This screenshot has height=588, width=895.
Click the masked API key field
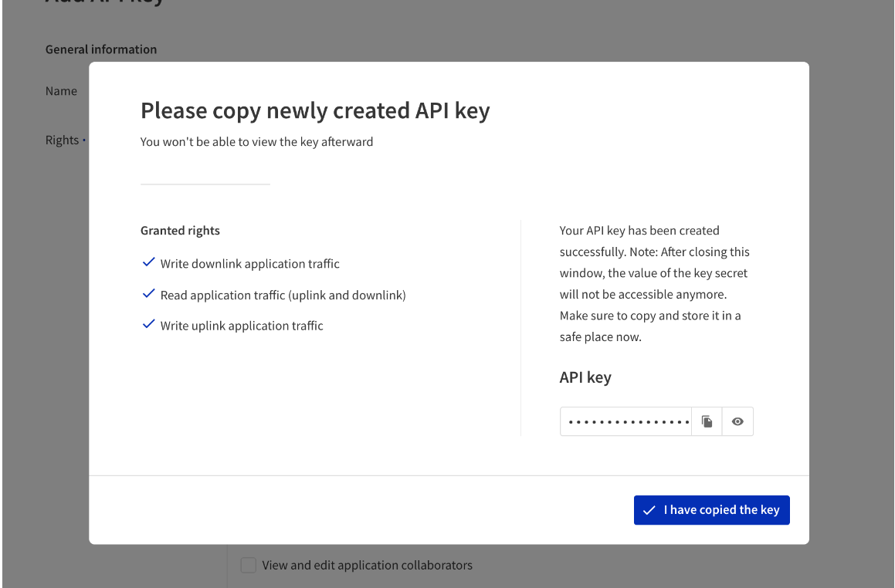(x=625, y=421)
